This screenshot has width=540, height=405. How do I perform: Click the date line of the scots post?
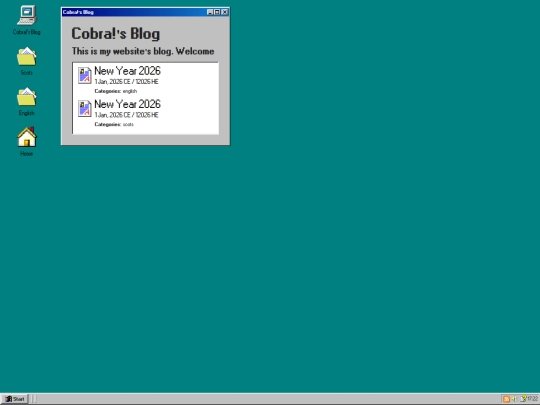126,115
